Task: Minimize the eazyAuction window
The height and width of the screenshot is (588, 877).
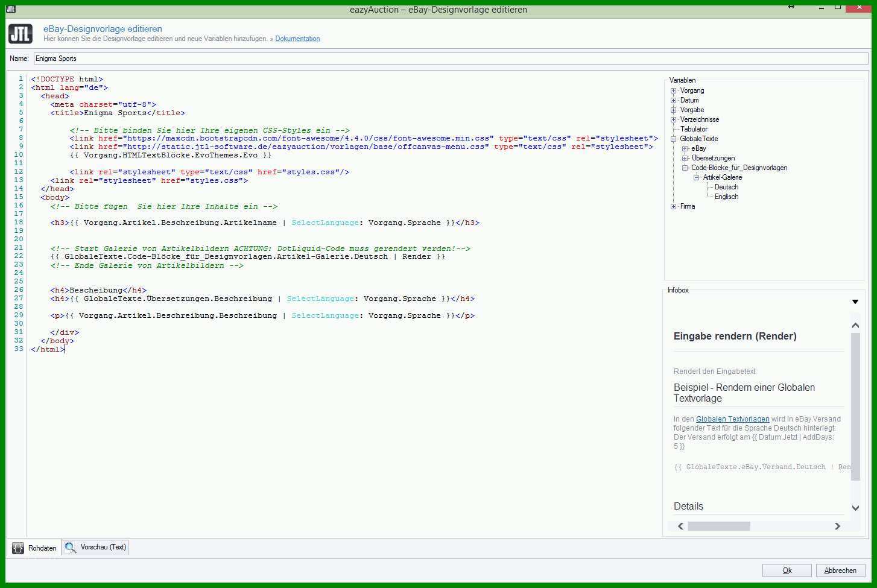Action: coord(822,7)
